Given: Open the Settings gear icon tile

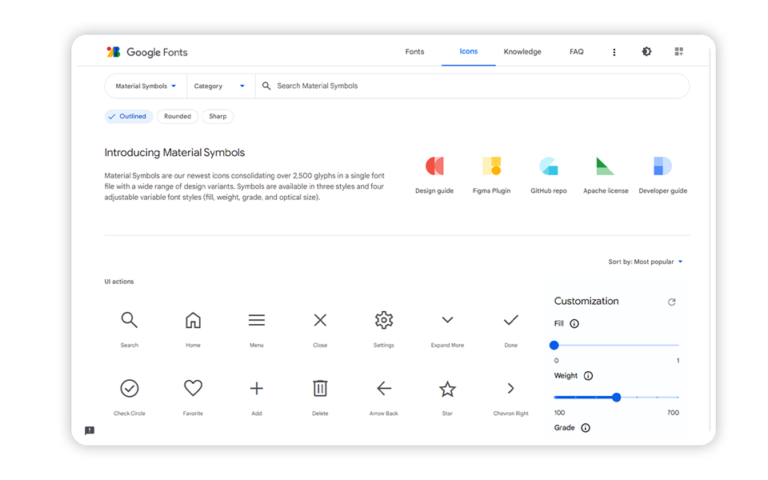Looking at the screenshot, I should point(384,328).
